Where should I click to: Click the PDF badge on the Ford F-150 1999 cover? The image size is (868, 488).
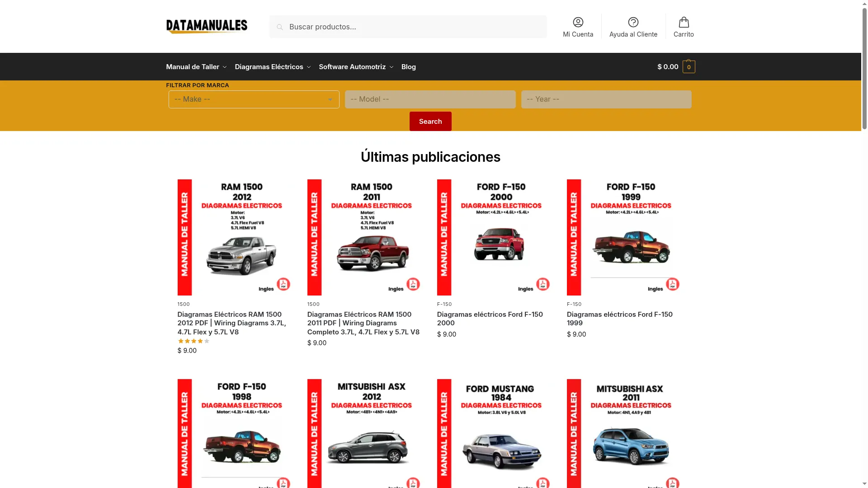click(x=673, y=284)
